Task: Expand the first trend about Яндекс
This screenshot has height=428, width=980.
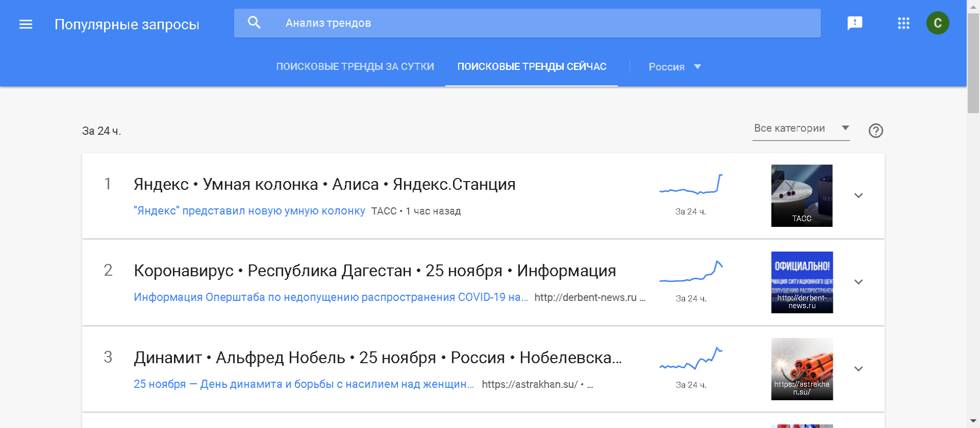Action: click(858, 195)
